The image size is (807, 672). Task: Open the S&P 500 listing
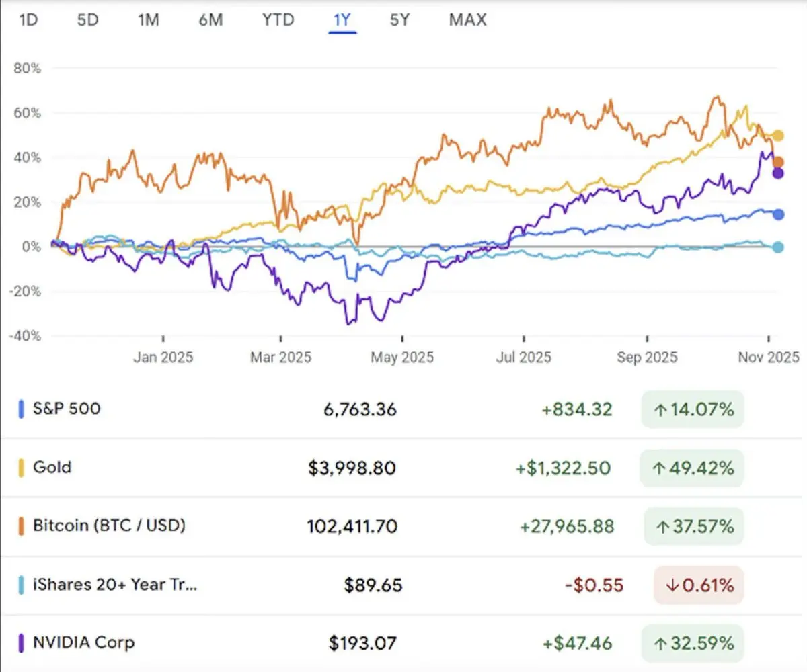coord(67,408)
